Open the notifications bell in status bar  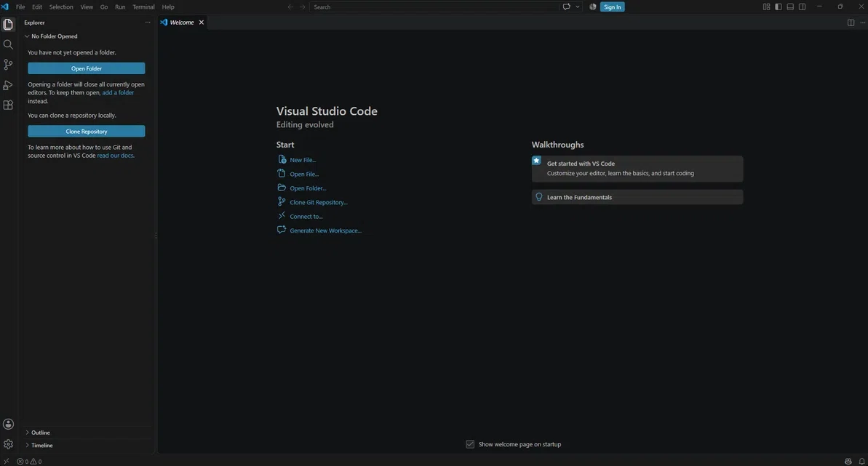(x=861, y=461)
